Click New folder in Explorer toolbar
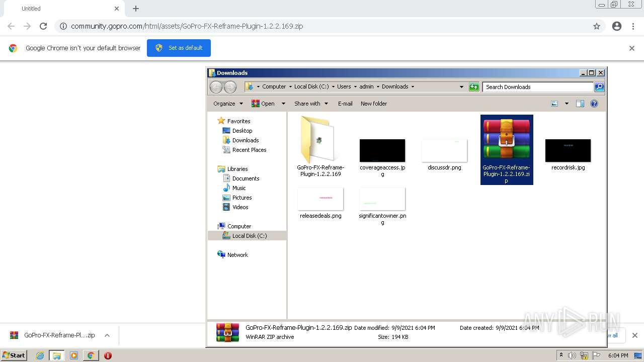Image resolution: width=644 pixels, height=362 pixels. coord(374,104)
